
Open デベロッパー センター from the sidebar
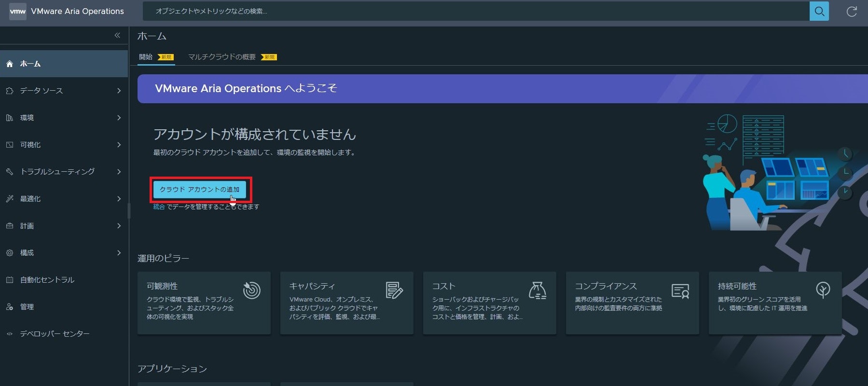[x=64, y=334]
